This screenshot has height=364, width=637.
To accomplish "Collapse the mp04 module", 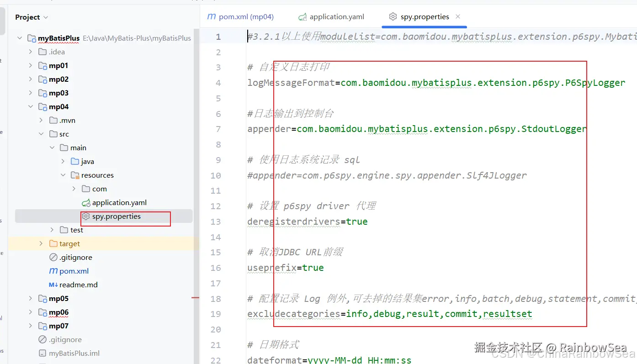I will 31,106.
